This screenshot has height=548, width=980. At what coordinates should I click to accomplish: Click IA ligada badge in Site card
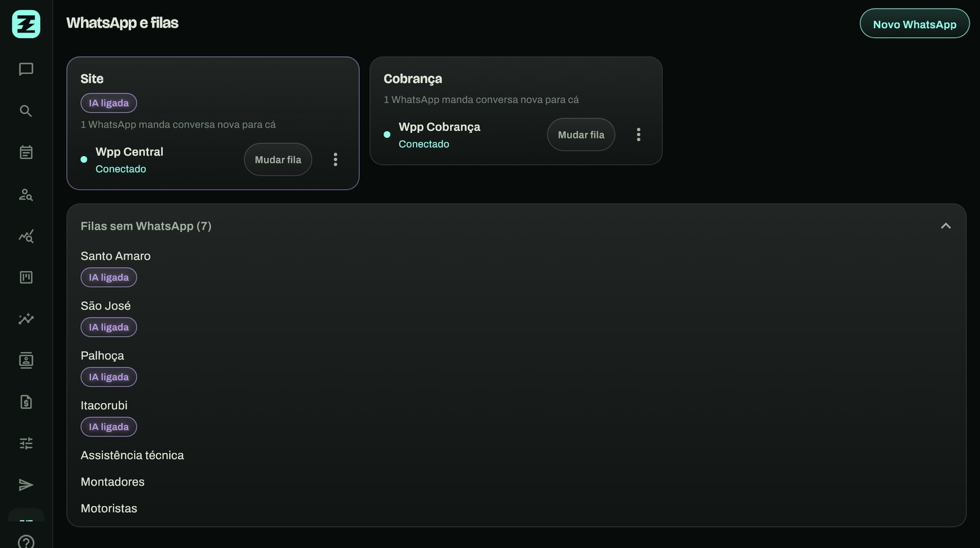coord(109,103)
